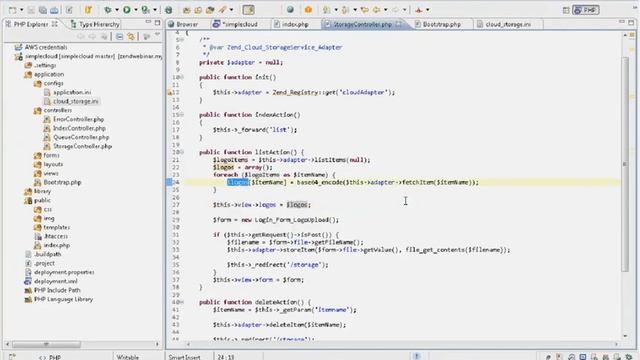Maximize the PHP Explorer panel

click(158, 23)
